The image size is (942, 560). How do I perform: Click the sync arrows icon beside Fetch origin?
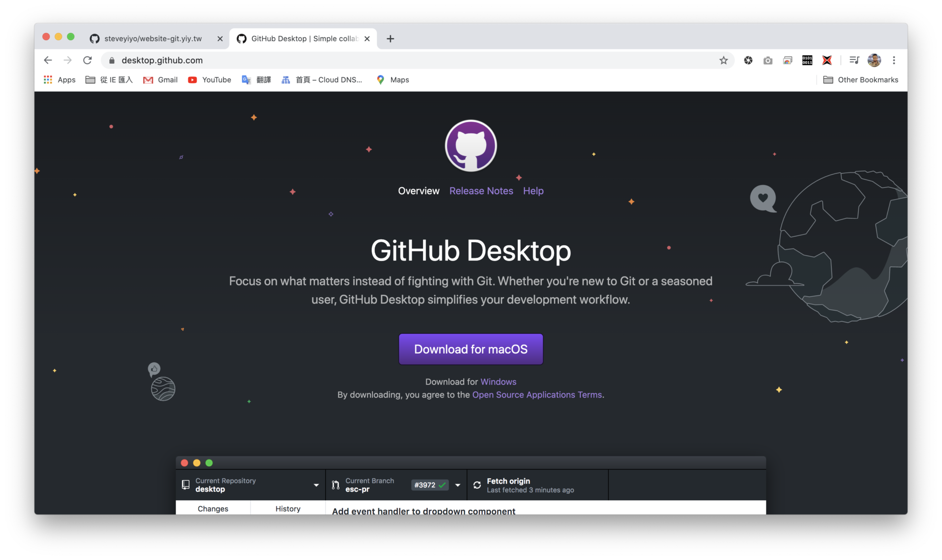pyautogui.click(x=477, y=485)
